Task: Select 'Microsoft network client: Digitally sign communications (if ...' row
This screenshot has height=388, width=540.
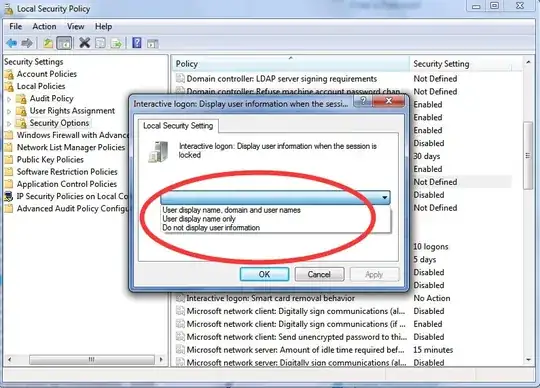Action: tap(296, 324)
